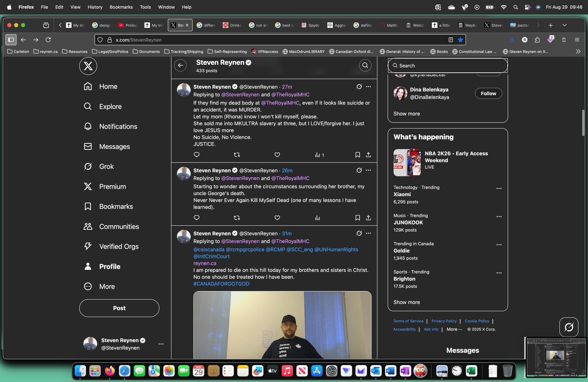Like the 27m post
588x382 pixels.
pos(277,155)
